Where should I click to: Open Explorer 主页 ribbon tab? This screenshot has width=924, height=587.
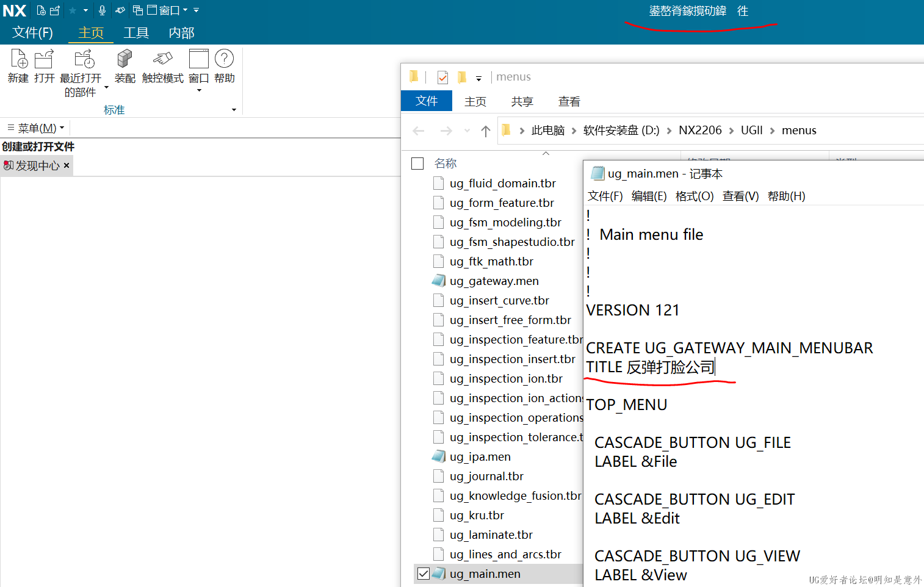[475, 101]
